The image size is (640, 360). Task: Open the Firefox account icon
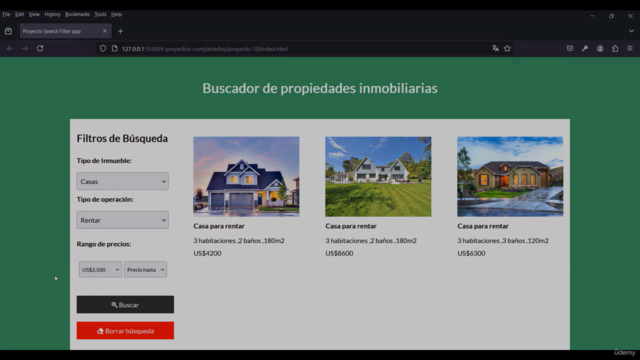[600, 49]
